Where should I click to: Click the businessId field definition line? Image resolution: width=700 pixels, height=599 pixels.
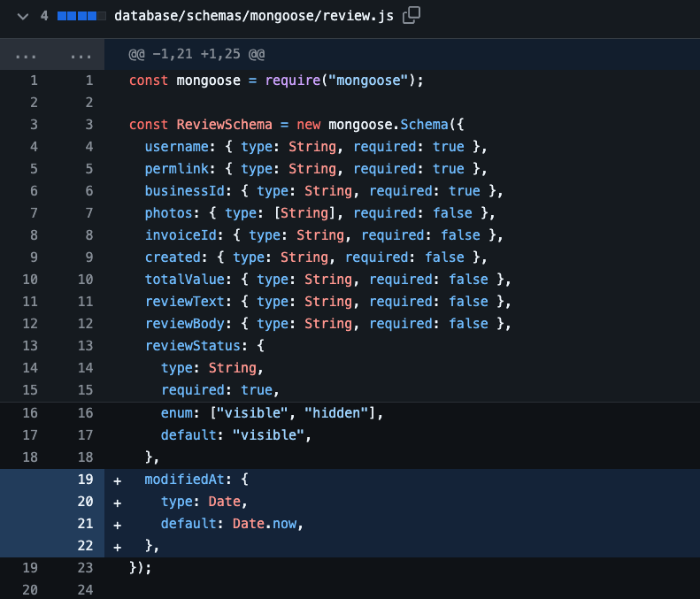point(324,191)
